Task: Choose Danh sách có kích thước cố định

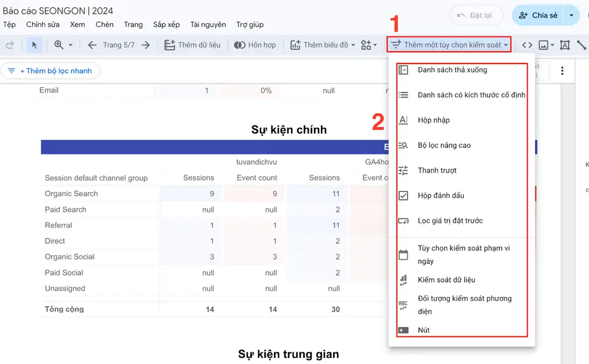Action: pos(462,95)
